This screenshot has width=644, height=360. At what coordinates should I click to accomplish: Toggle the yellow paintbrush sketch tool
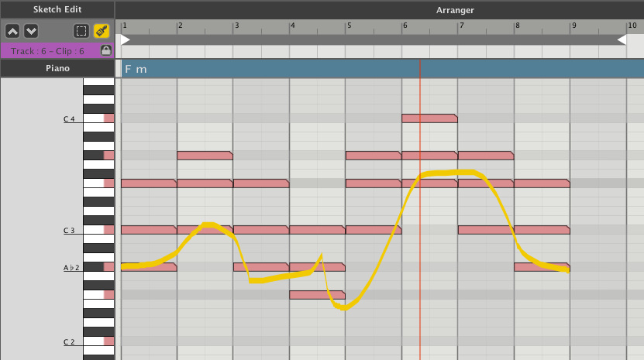point(102,31)
